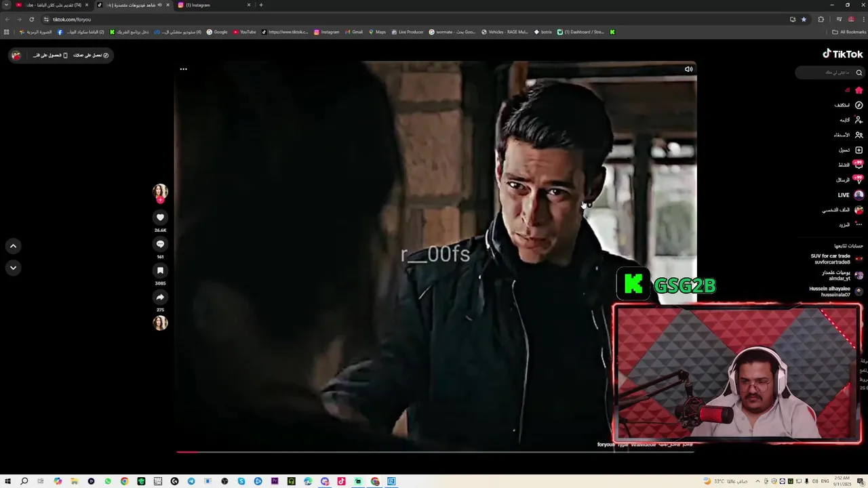Go to the next video arrow

pyautogui.click(x=13, y=268)
